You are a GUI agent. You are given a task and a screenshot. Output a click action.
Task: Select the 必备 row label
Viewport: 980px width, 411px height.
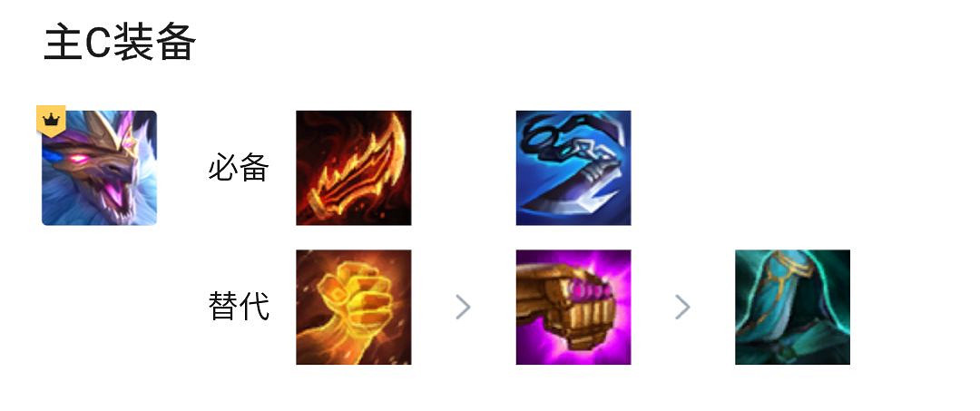click(x=239, y=169)
